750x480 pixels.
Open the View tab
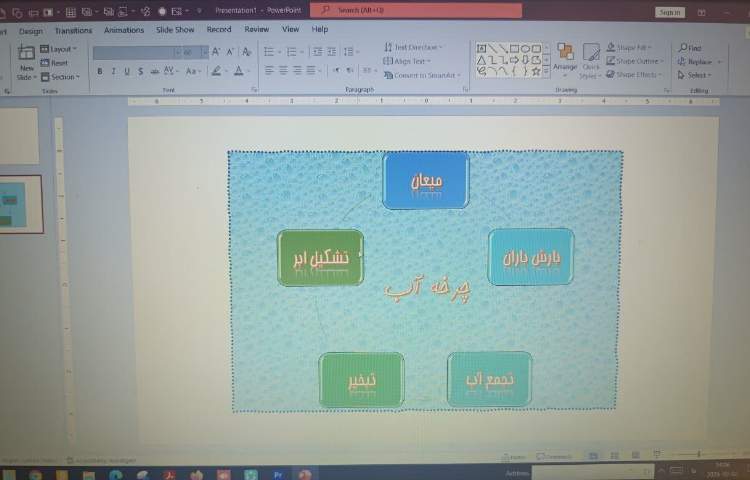tap(290, 29)
